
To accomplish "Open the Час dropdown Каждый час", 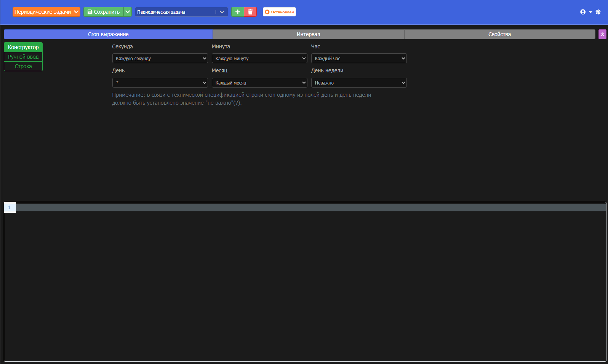I will pyautogui.click(x=359, y=58).
